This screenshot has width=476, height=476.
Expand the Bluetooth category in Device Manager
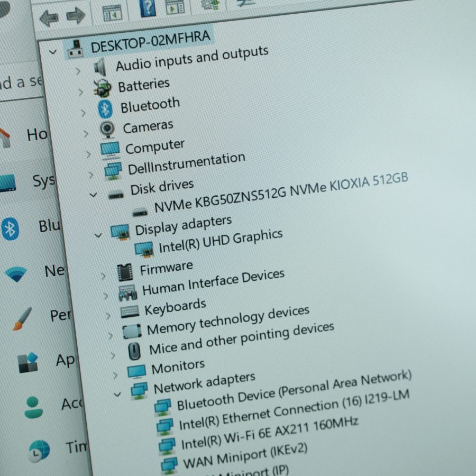coord(83,113)
